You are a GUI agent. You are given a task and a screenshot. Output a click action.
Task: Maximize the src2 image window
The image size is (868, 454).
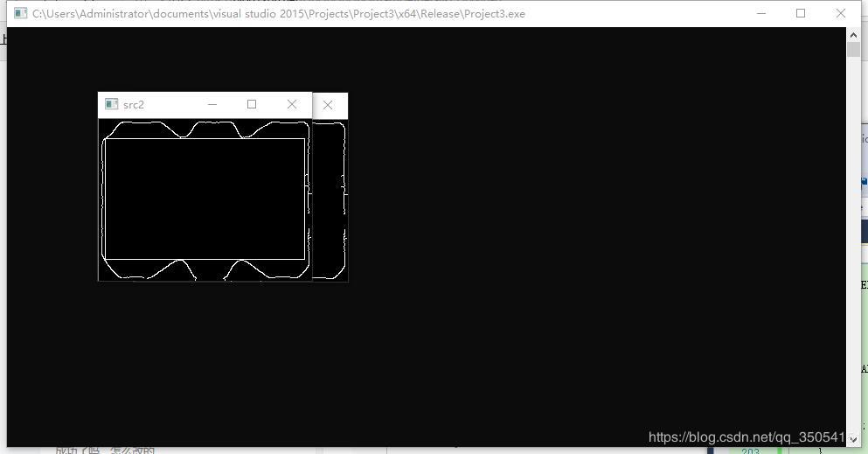tap(252, 104)
